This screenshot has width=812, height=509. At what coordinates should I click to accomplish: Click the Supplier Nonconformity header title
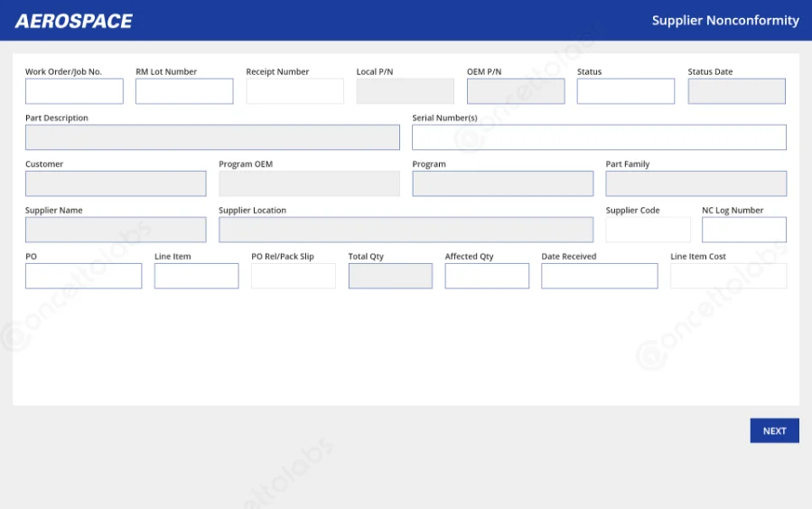725,20
